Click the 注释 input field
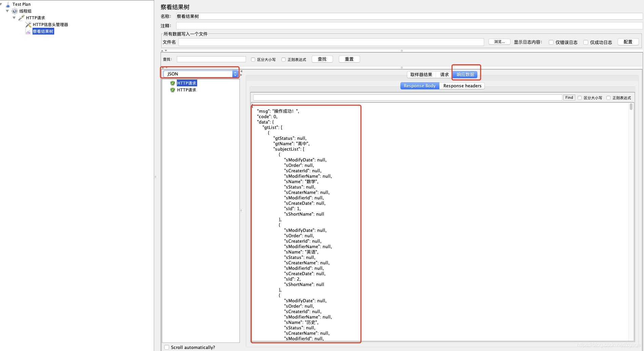Screen dimensions: 644x351 point(409,26)
